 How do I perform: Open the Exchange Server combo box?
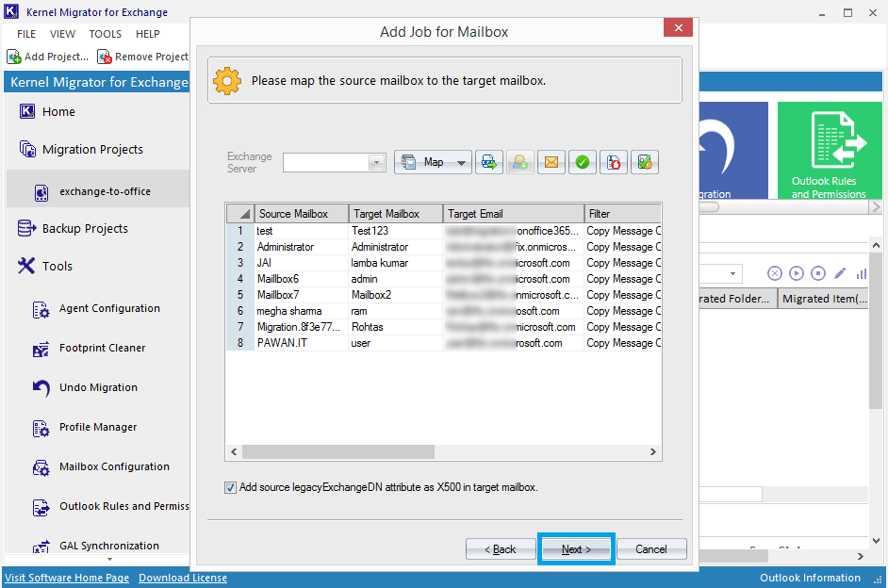(334, 163)
